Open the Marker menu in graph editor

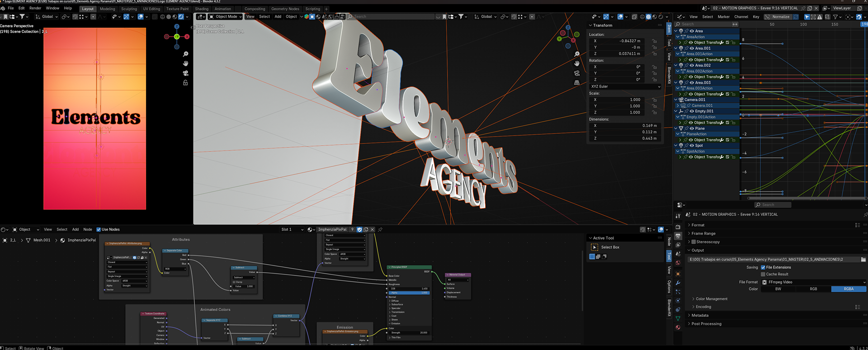[x=724, y=17]
